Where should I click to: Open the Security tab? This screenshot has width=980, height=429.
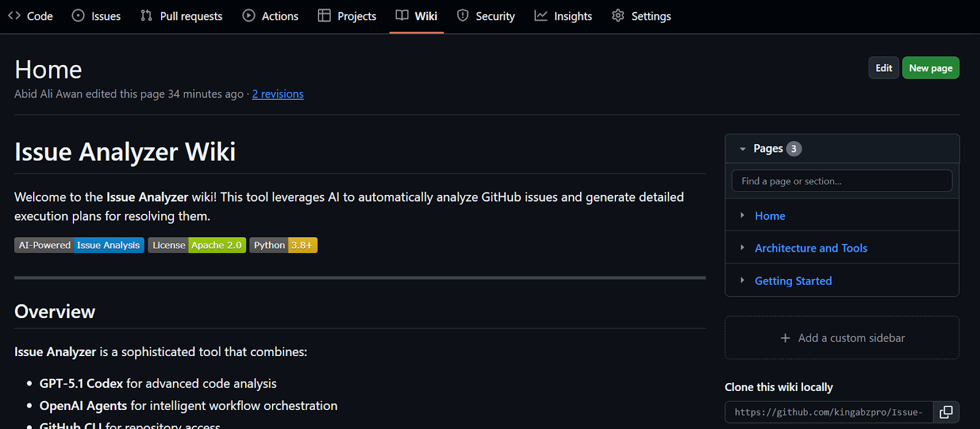click(x=486, y=16)
